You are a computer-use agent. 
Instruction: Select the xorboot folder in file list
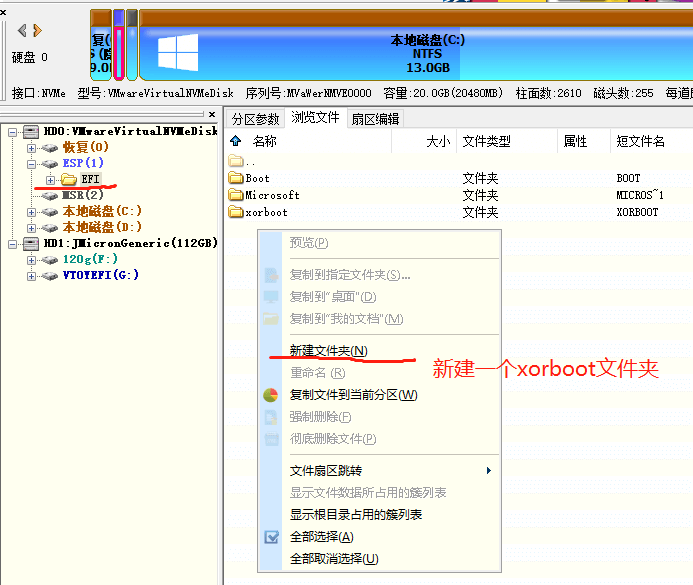click(265, 213)
